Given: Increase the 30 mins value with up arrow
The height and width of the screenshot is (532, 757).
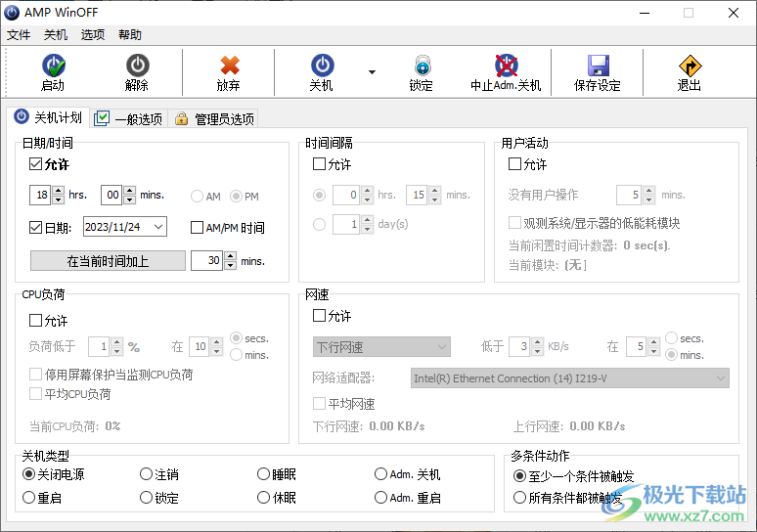Looking at the screenshot, I should coord(230,256).
